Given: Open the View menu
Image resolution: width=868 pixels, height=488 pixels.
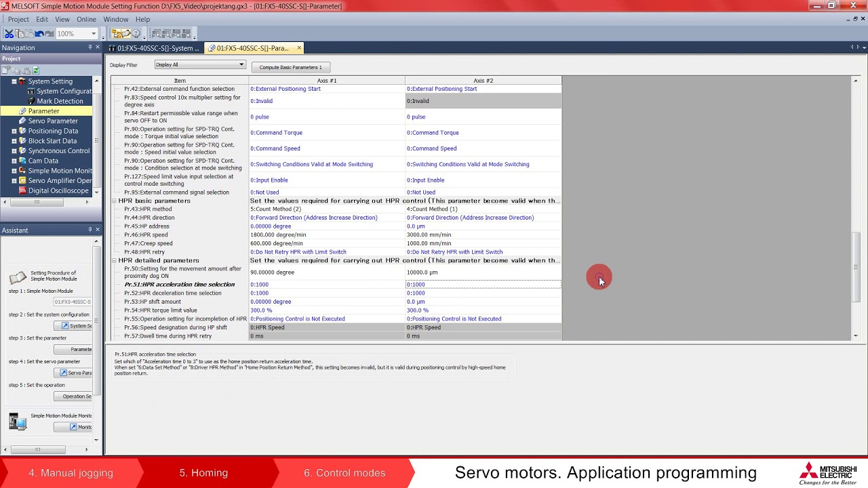Looking at the screenshot, I should pyautogui.click(x=62, y=19).
